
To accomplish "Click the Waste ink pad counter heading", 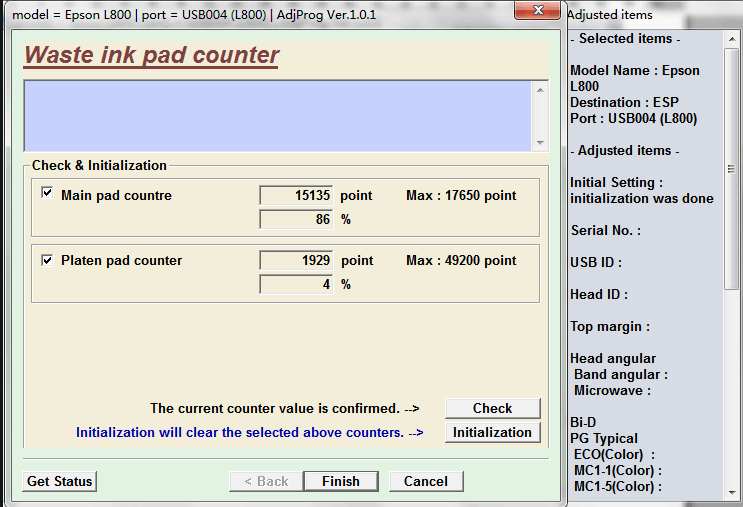I will [x=152, y=55].
